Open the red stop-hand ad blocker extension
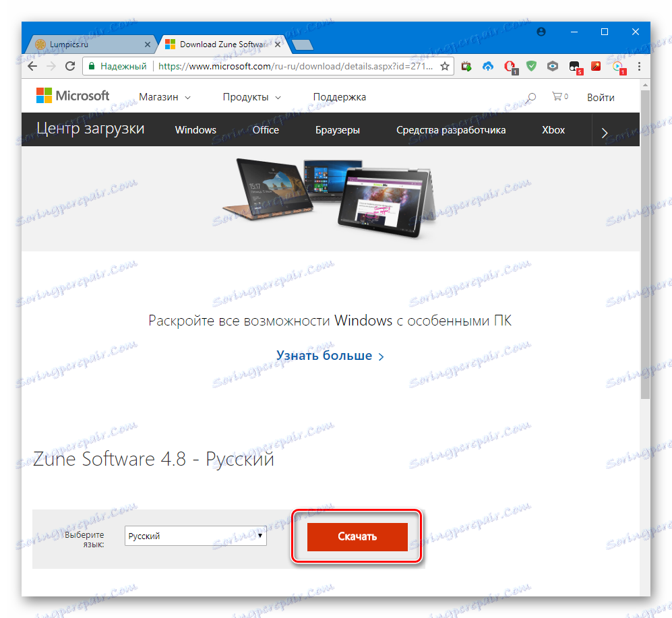Screen dimensions: 672x618 510,67
